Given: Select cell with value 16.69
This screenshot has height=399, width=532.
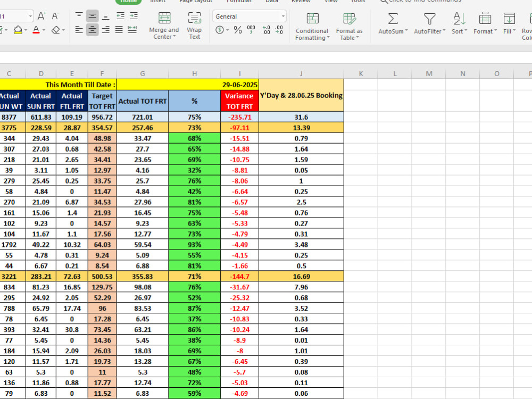Looking at the screenshot, I should [x=301, y=277].
